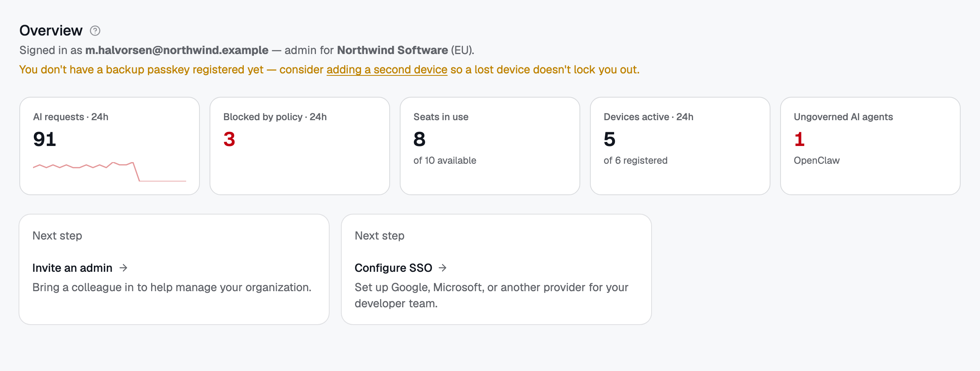Click the seats in use value 8

pos(419,140)
